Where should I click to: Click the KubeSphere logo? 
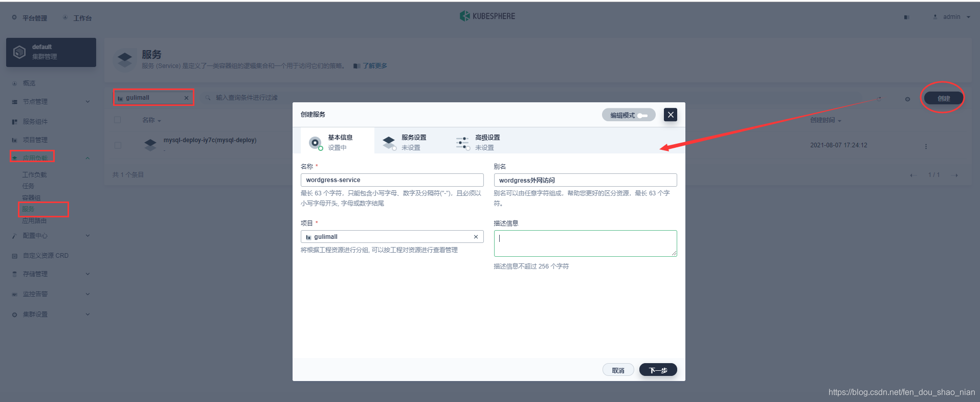pos(487,16)
